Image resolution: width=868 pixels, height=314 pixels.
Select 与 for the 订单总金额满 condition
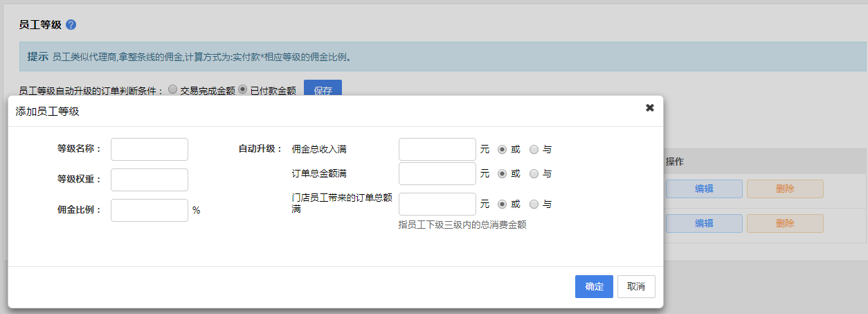(534, 173)
